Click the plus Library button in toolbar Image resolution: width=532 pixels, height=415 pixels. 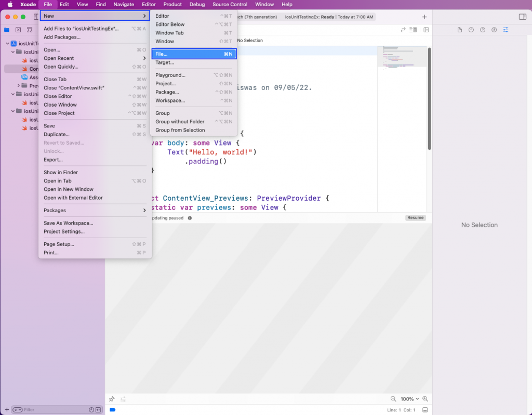[x=424, y=17]
